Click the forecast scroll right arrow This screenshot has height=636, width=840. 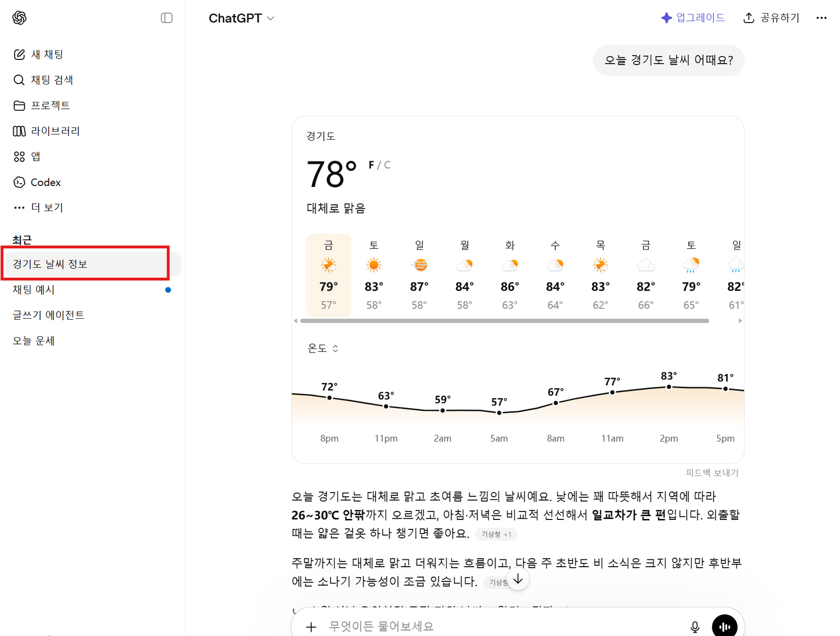click(740, 321)
